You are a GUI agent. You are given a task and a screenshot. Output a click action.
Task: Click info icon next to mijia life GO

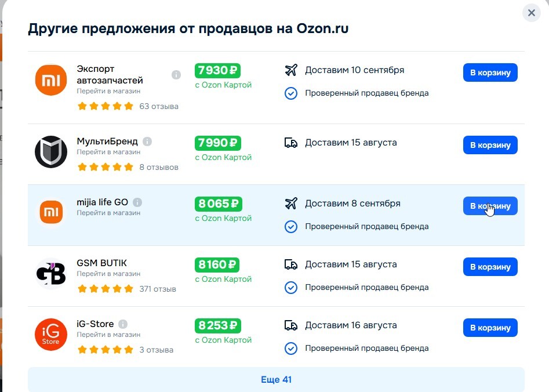tap(137, 202)
